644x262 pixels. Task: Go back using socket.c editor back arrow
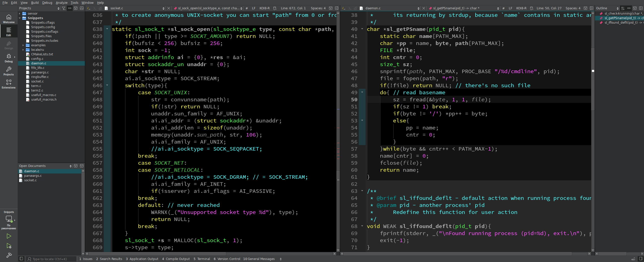click(89, 8)
